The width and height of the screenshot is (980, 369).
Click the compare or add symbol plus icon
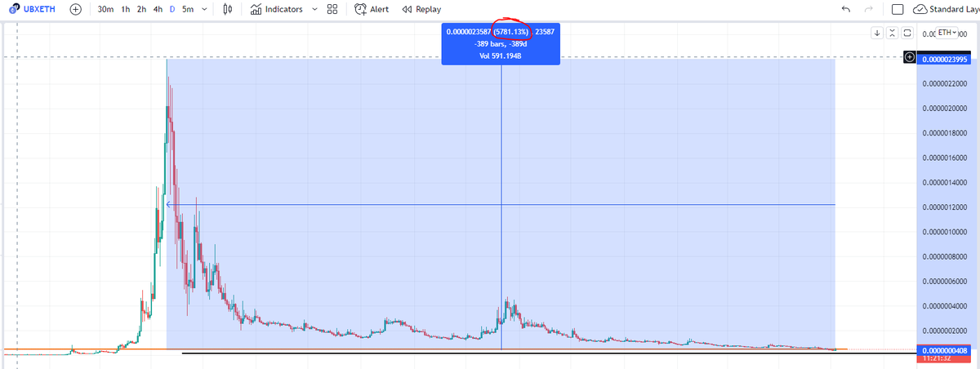(x=75, y=9)
